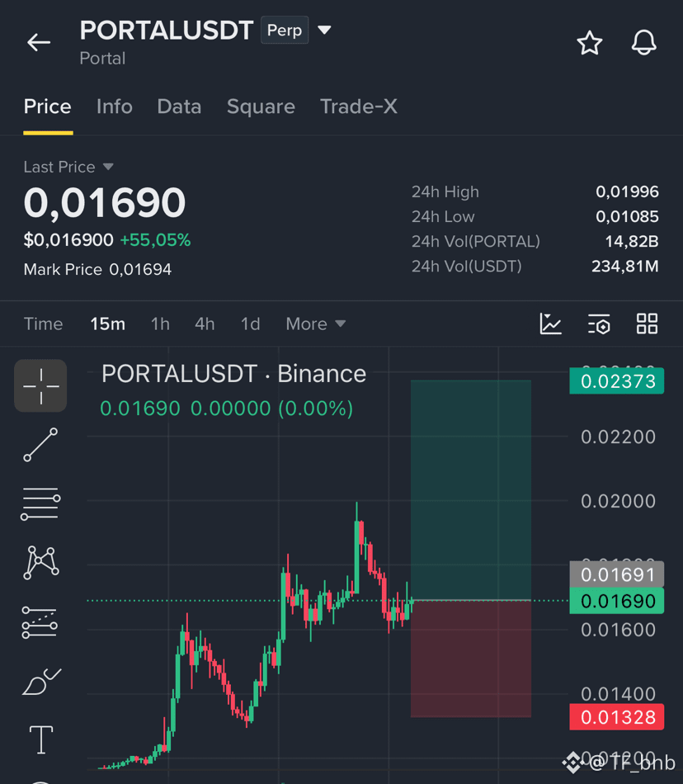Image resolution: width=683 pixels, height=784 pixels.
Task: Switch to the Price tab
Action: [48, 106]
